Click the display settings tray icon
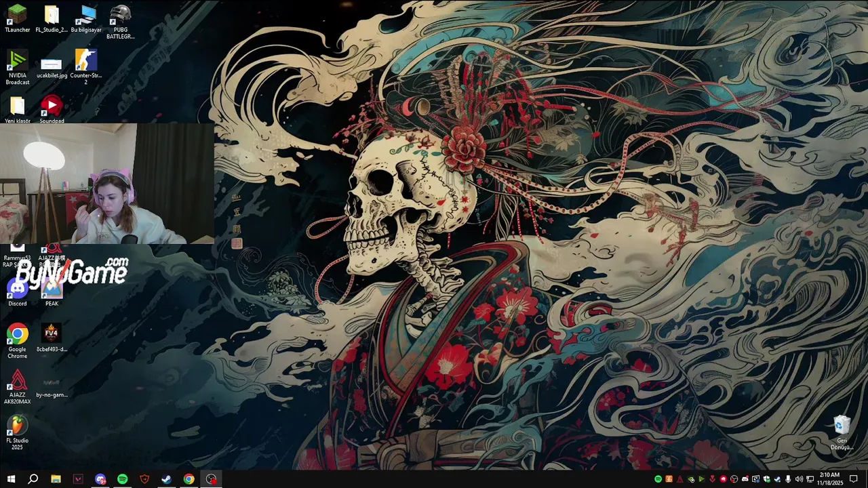This screenshot has width=868, height=488. [755, 479]
